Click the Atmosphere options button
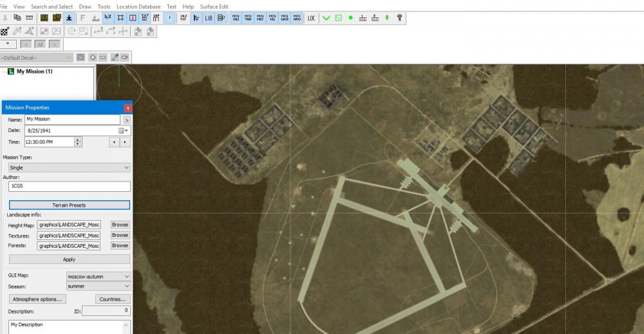Viewport: 644px width, 334px height. click(x=37, y=299)
